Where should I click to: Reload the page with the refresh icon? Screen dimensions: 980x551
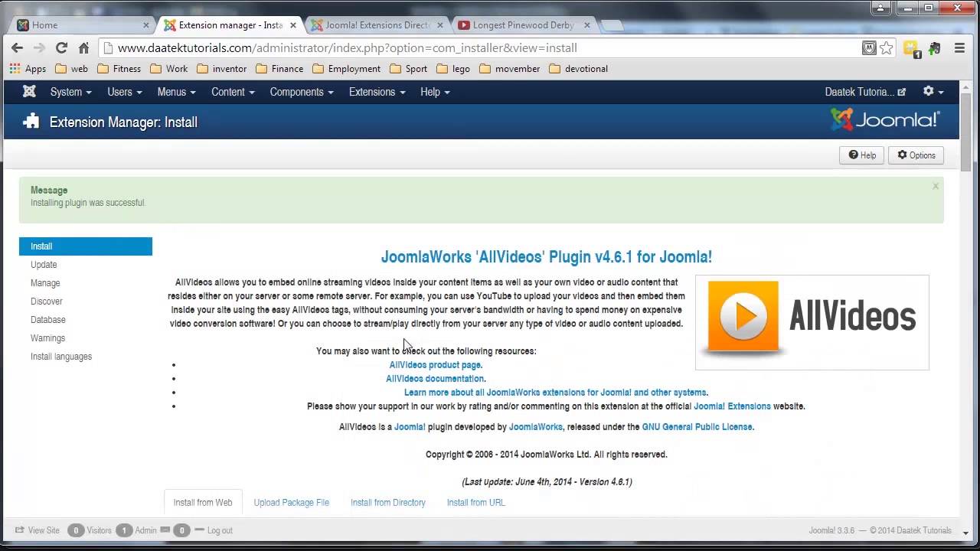(62, 47)
